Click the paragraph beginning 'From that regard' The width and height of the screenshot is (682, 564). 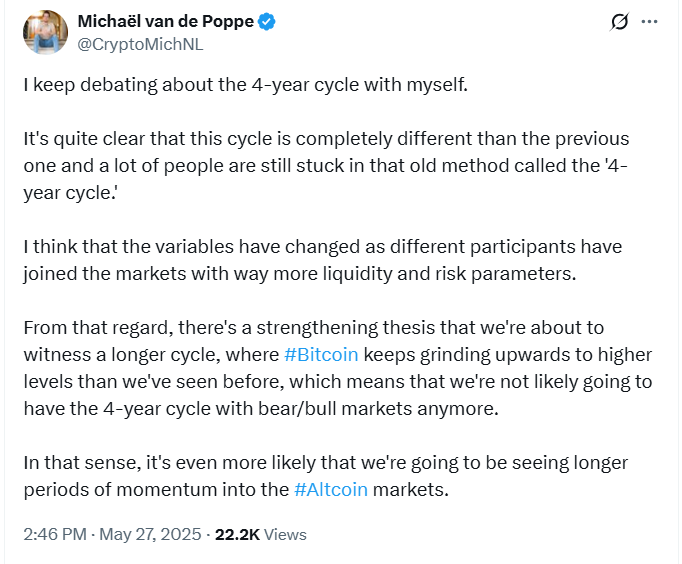pos(338,368)
